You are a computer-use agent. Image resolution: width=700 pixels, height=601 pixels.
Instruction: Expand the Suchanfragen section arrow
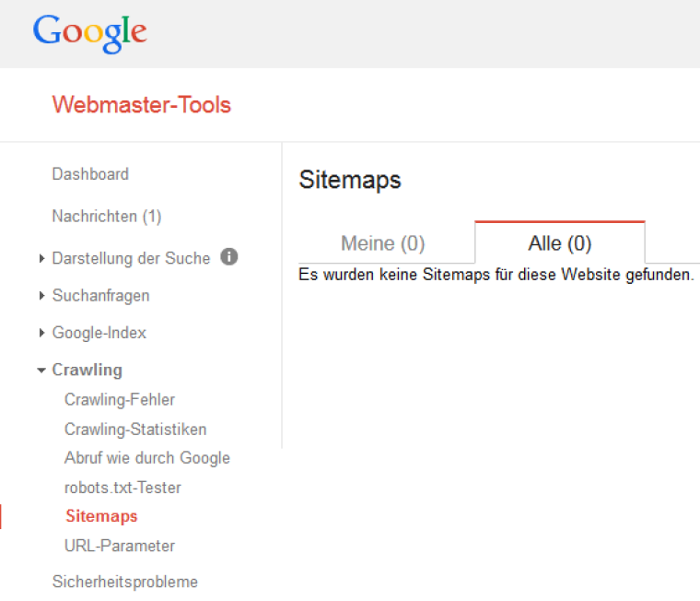click(x=41, y=295)
